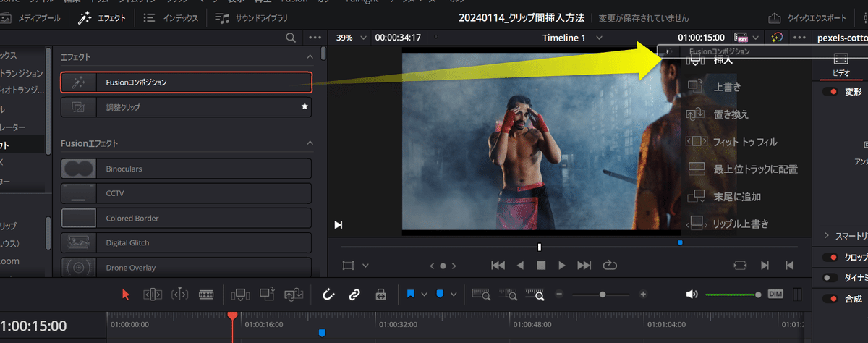868x343 pixels.
Task: Toggle the Position Lock padlock icon
Action: coord(381,295)
